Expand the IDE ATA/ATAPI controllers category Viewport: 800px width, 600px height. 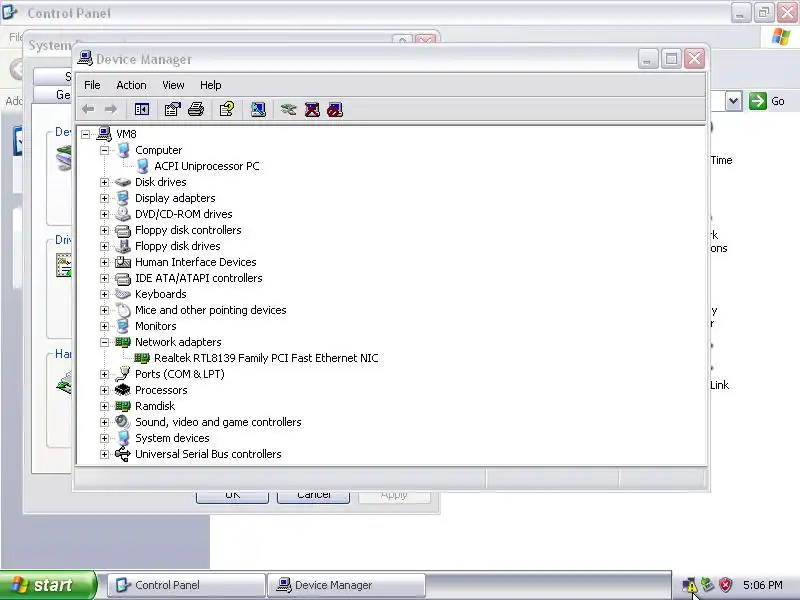coord(105,278)
